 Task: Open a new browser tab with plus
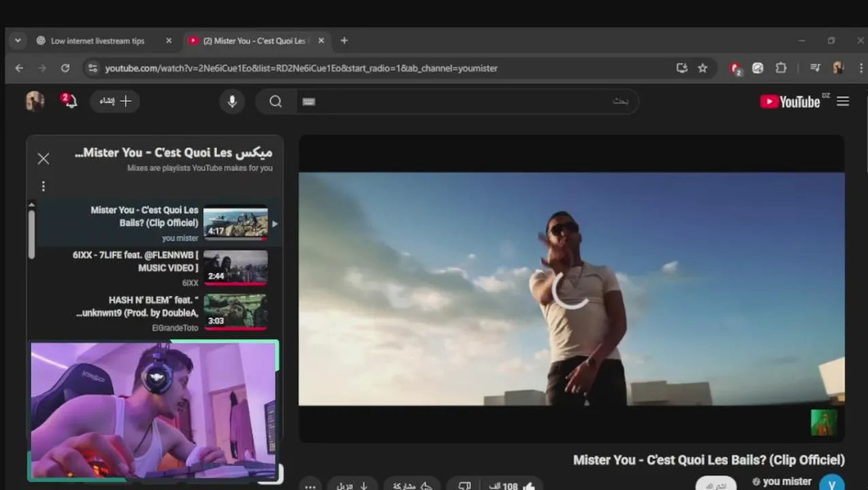click(x=344, y=41)
